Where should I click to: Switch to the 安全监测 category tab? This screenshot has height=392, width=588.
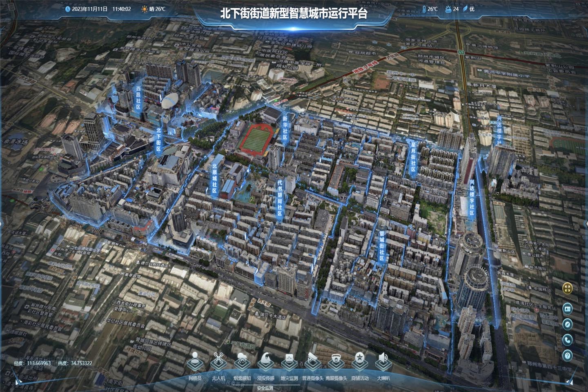[x=265, y=387]
